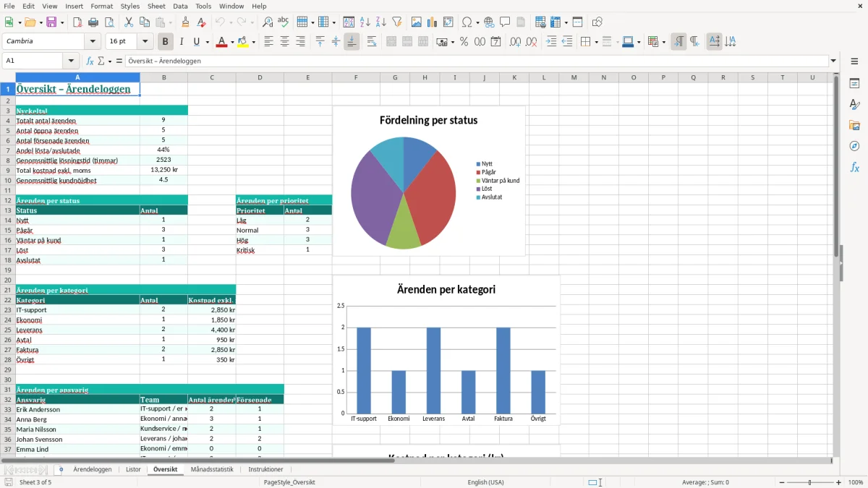Image resolution: width=868 pixels, height=488 pixels.
Task: Toggle Align Bottom
Action: tap(352, 42)
